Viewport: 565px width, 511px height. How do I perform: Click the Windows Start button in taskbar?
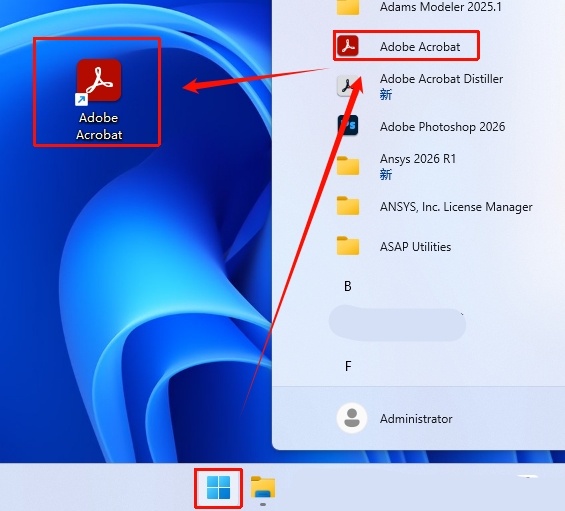click(218, 488)
